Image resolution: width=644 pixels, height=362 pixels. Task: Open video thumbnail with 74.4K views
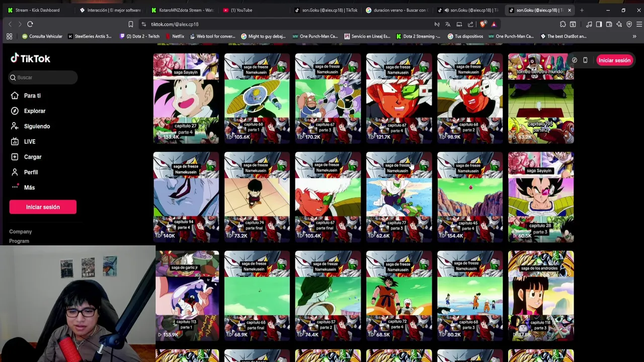point(328,296)
